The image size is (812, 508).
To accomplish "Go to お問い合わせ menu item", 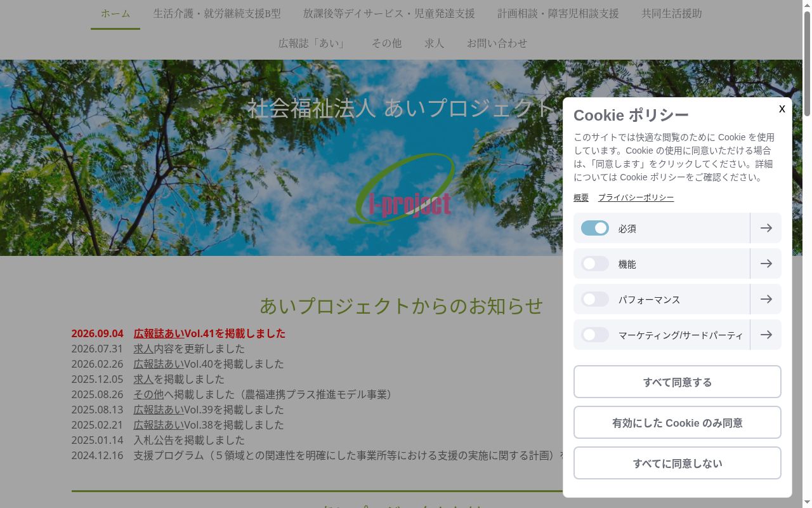I will click(497, 43).
